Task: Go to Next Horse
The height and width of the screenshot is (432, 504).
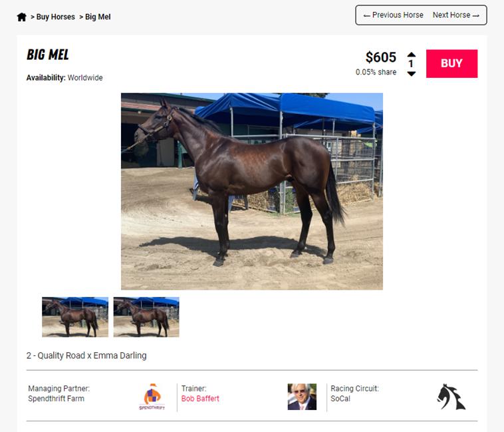Action: pos(455,15)
